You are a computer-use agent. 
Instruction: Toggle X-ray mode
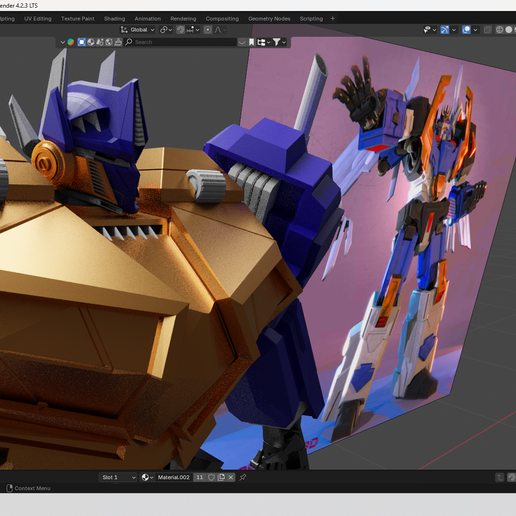click(x=488, y=30)
